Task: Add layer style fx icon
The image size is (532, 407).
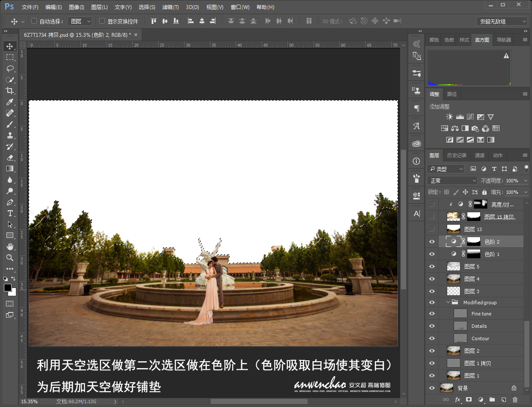Action: (457, 400)
